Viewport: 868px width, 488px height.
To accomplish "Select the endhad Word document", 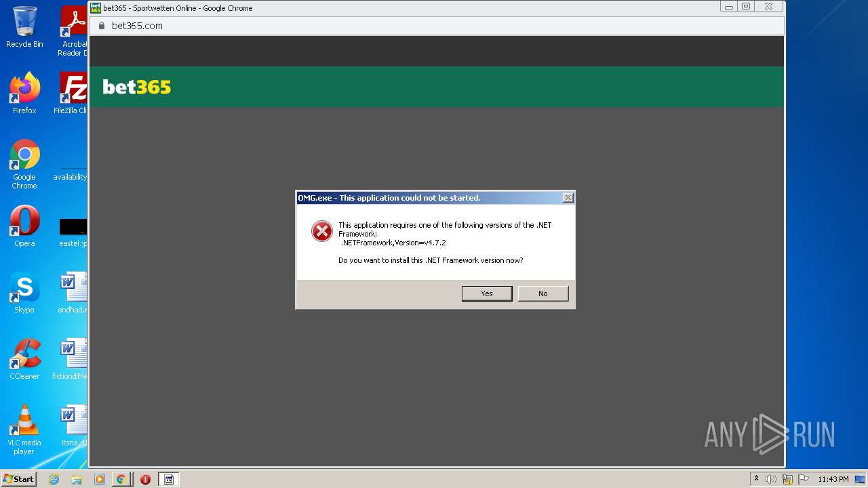I will [73, 293].
